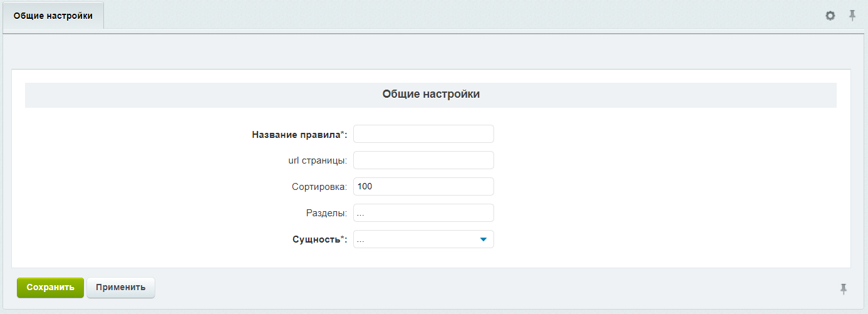This screenshot has height=314, width=868.
Task: Click the Сущность label text
Action: 319,239
